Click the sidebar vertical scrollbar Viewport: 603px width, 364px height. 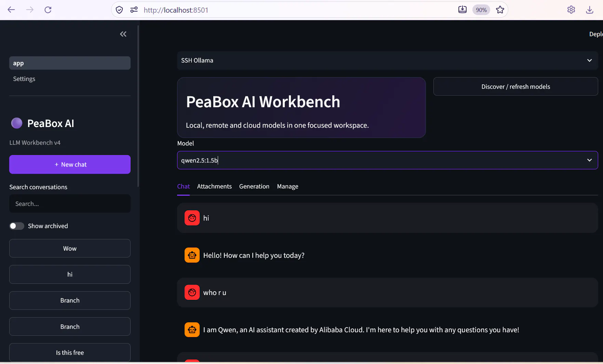tap(138, 106)
